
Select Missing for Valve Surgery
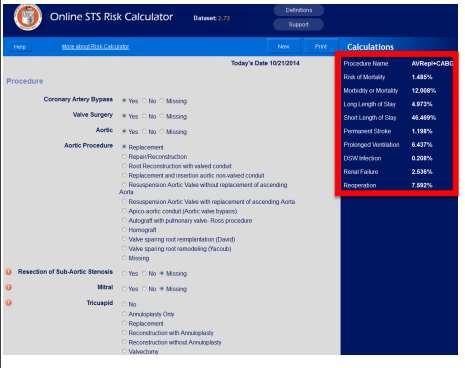click(162, 116)
